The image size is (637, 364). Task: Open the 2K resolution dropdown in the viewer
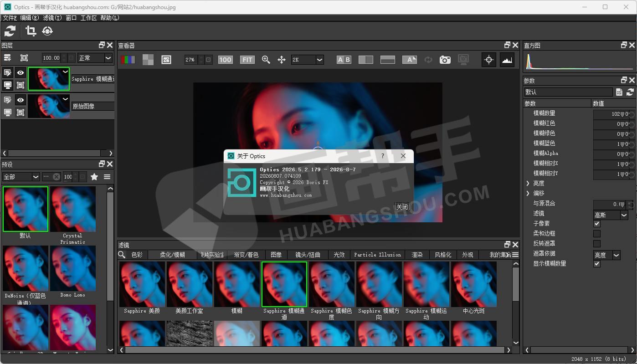click(307, 60)
